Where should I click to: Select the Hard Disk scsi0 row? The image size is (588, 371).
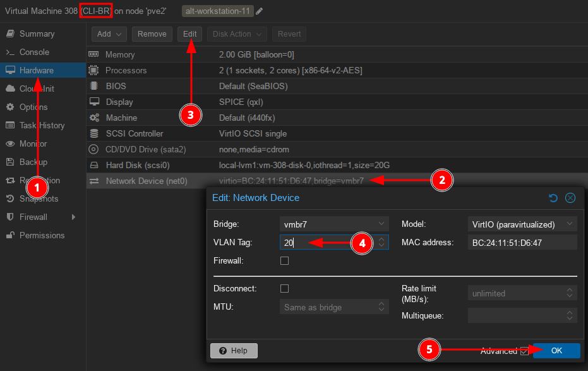coord(137,166)
